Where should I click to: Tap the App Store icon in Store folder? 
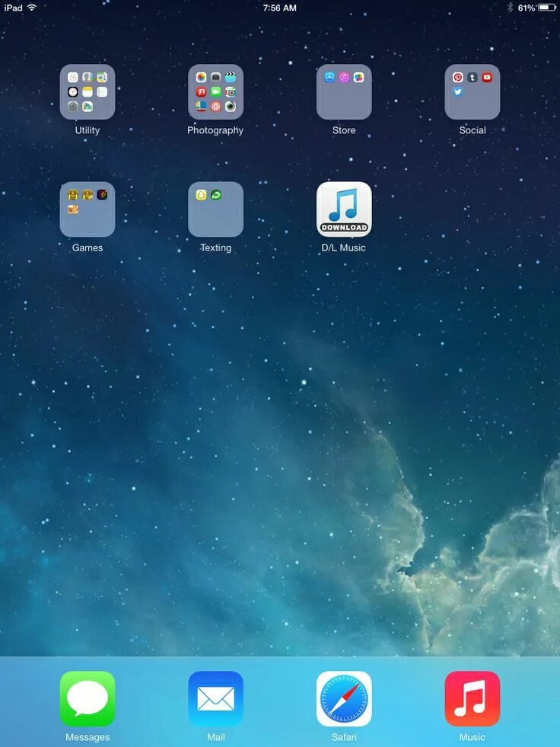click(329, 77)
